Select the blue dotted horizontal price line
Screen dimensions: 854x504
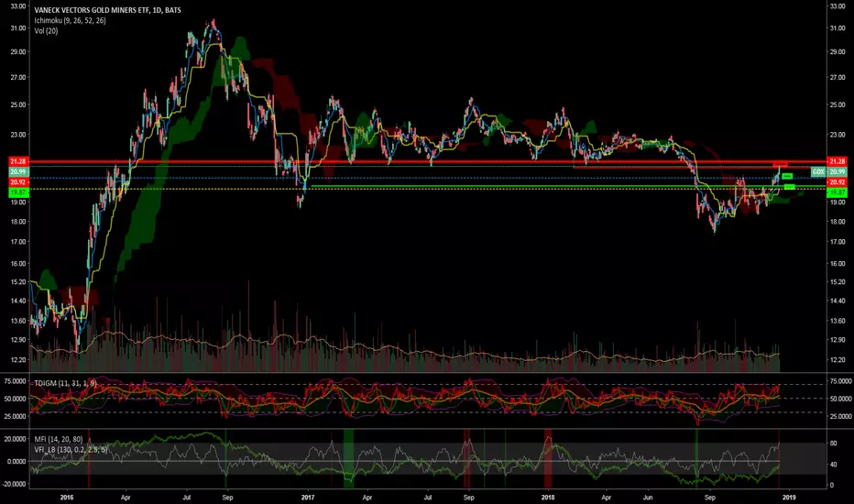[x=428, y=178]
